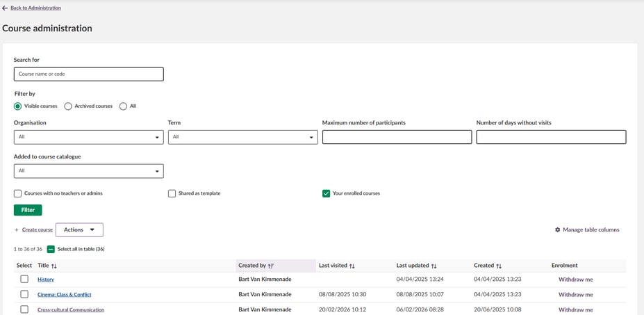Tick the Shared as template checkbox
Screen dimensions: 644x315
coord(172,193)
